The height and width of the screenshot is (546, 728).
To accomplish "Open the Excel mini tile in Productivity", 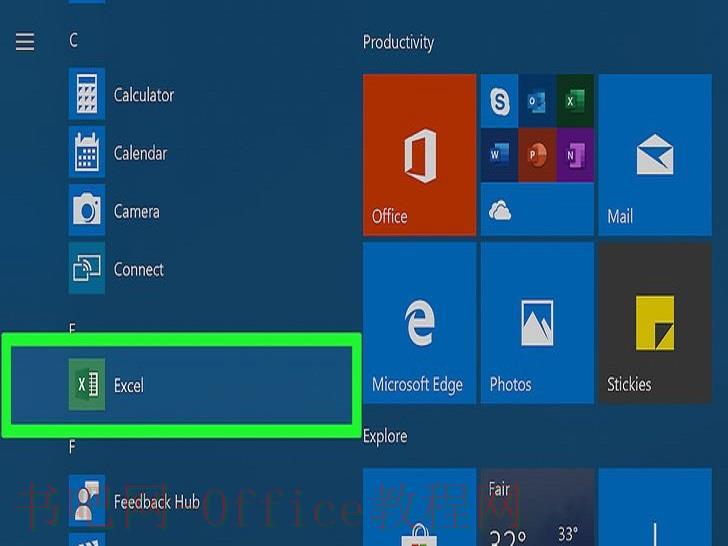I will tap(575, 100).
